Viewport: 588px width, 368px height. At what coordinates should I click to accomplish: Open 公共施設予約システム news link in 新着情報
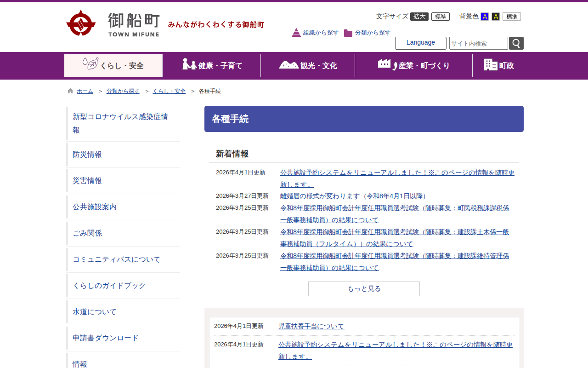pyautogui.click(x=397, y=178)
